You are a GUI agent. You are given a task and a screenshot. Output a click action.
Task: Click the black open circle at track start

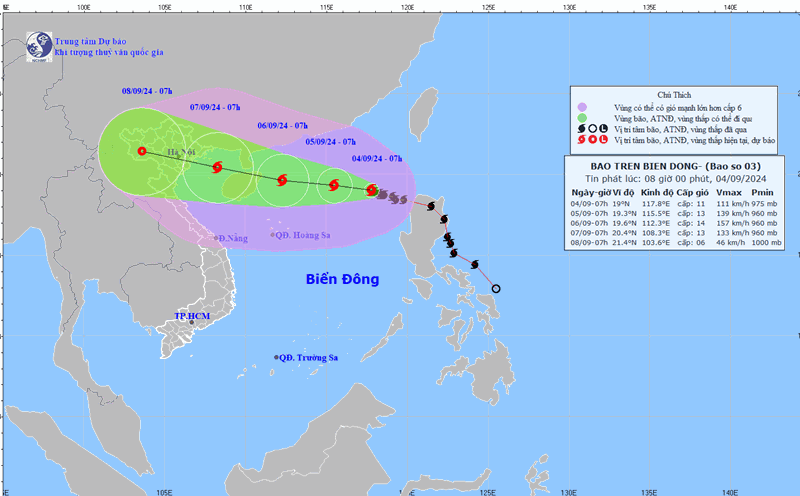(496, 289)
